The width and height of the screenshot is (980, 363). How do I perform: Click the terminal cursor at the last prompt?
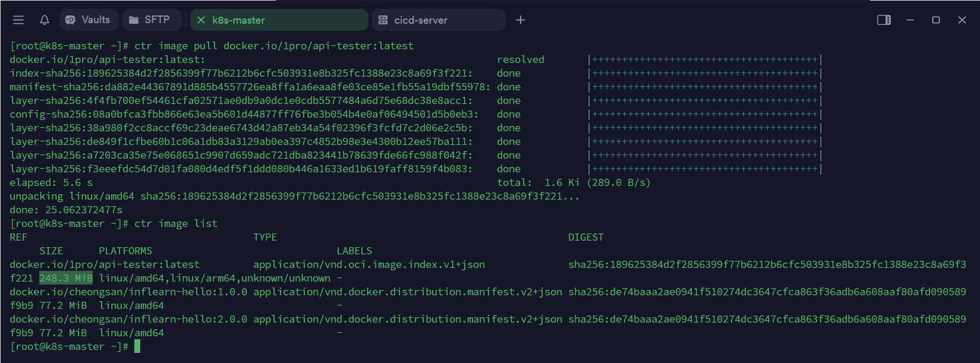pos(137,346)
